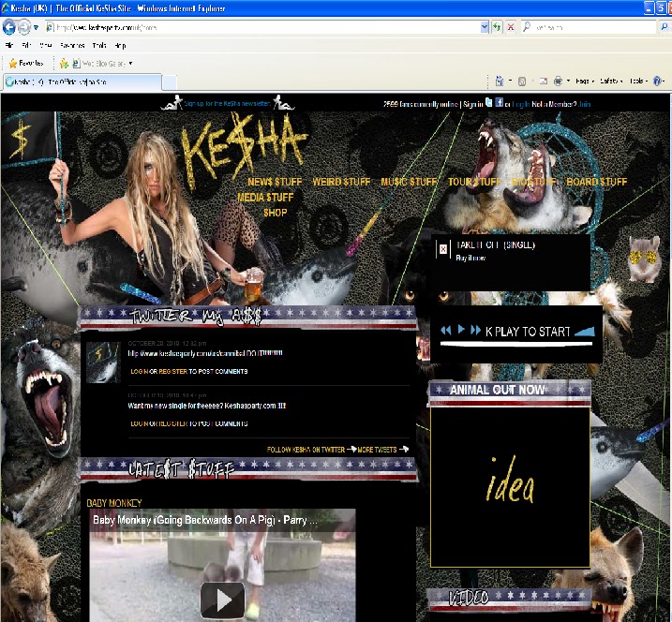Go to MU$IC $TUFF section

409,182
